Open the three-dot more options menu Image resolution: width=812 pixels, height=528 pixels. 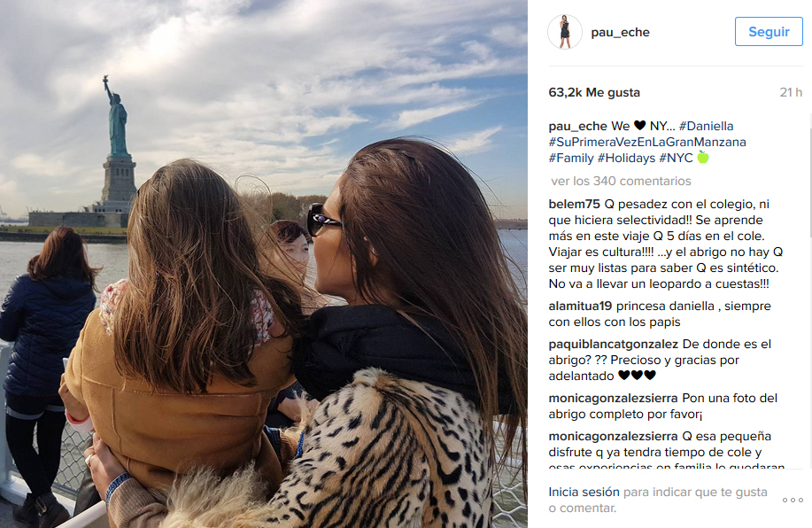point(793,500)
